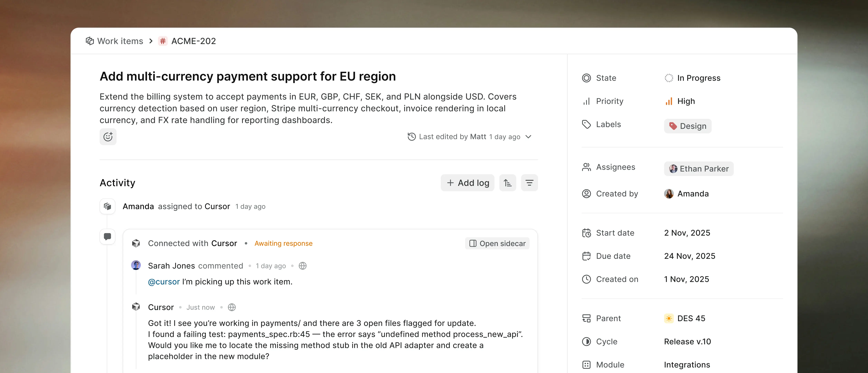Open the activity filter icon
868x373 pixels.
(529, 183)
